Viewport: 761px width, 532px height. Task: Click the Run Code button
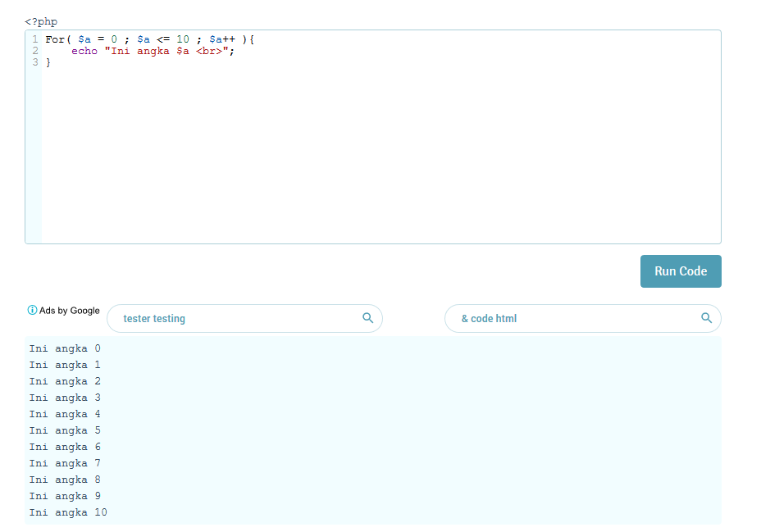point(681,271)
